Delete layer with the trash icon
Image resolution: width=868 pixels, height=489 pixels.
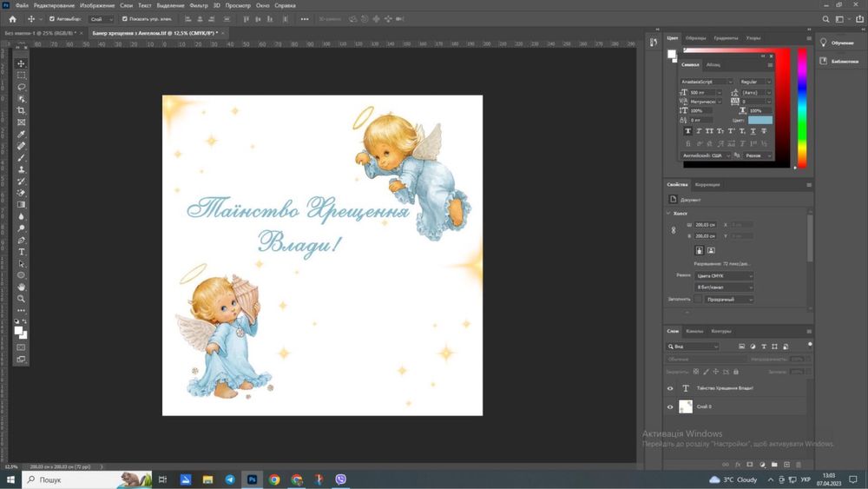pos(799,464)
